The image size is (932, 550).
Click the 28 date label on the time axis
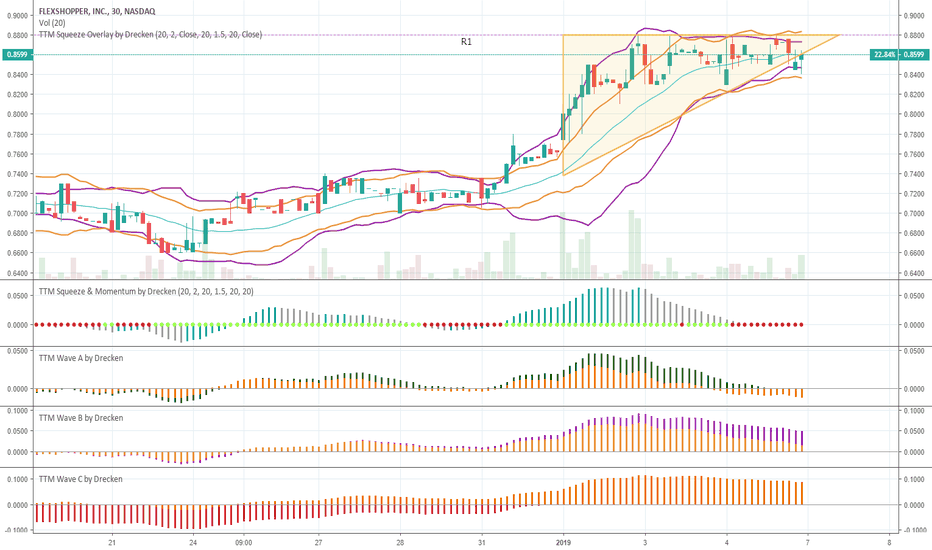coord(400,542)
